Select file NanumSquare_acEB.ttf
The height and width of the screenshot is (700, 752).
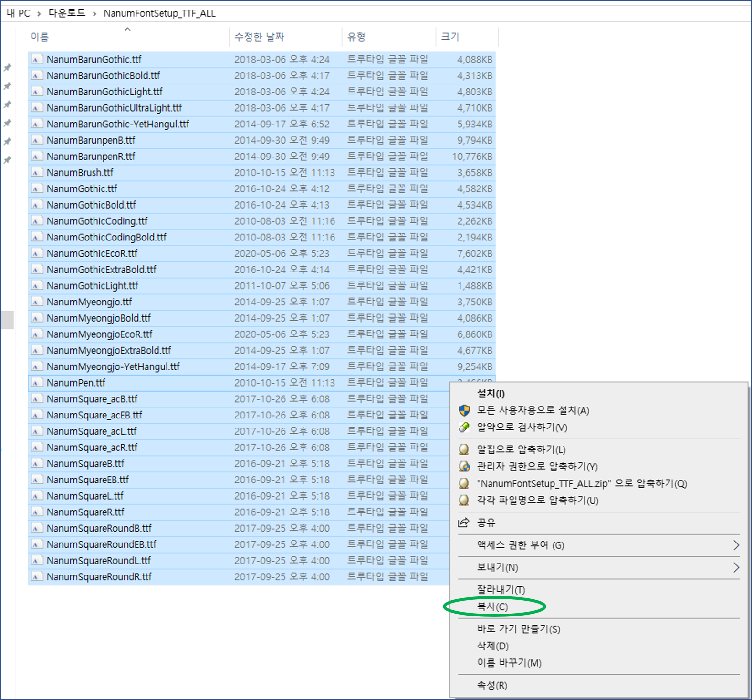[94, 415]
